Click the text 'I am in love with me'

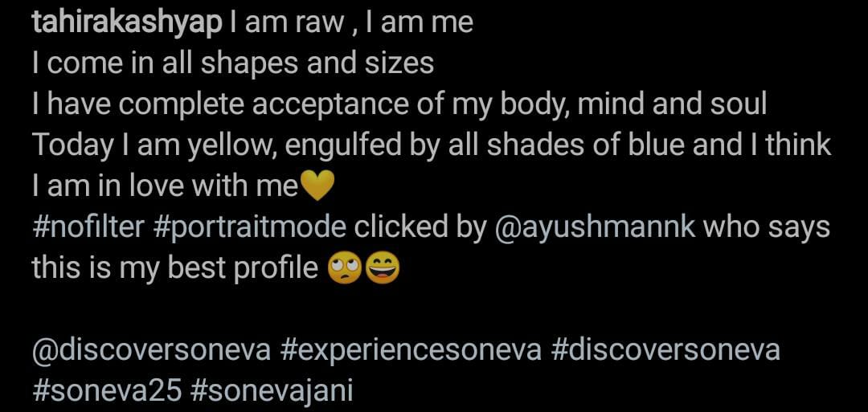click(x=165, y=186)
